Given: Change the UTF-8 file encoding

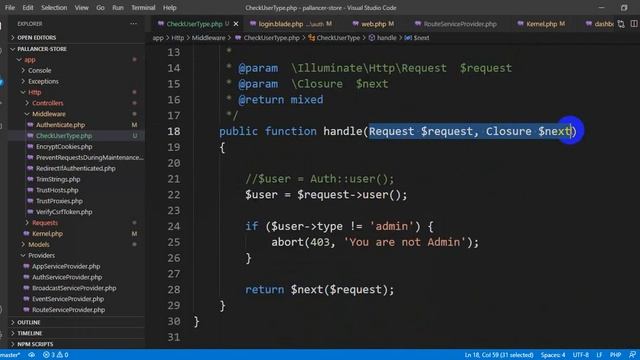Looking at the screenshot, I should coord(580,355).
